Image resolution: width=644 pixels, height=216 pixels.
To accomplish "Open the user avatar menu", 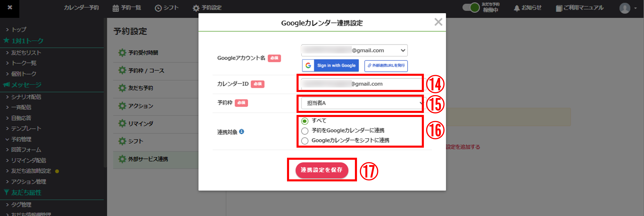I will pos(625,8).
